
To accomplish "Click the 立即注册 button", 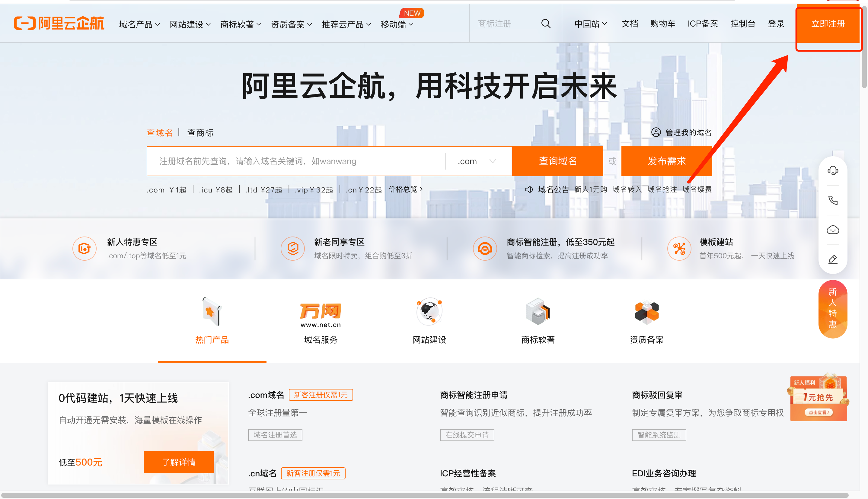I will [828, 24].
